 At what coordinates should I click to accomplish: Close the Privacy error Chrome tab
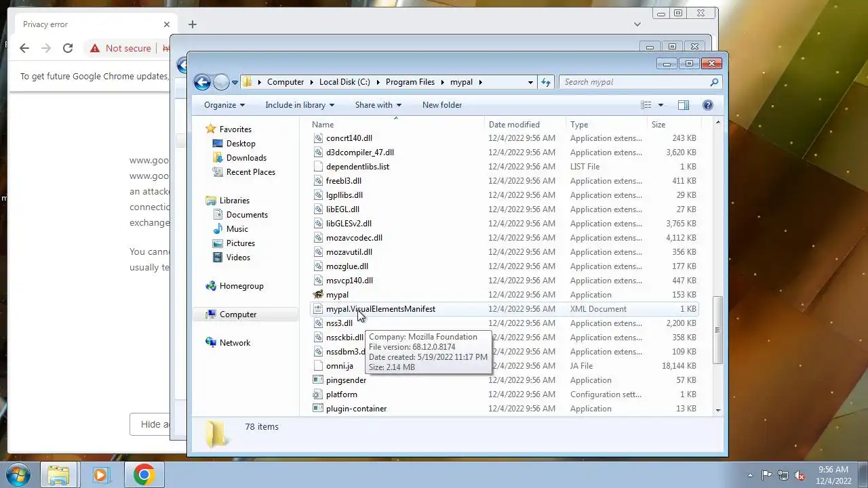point(167,24)
